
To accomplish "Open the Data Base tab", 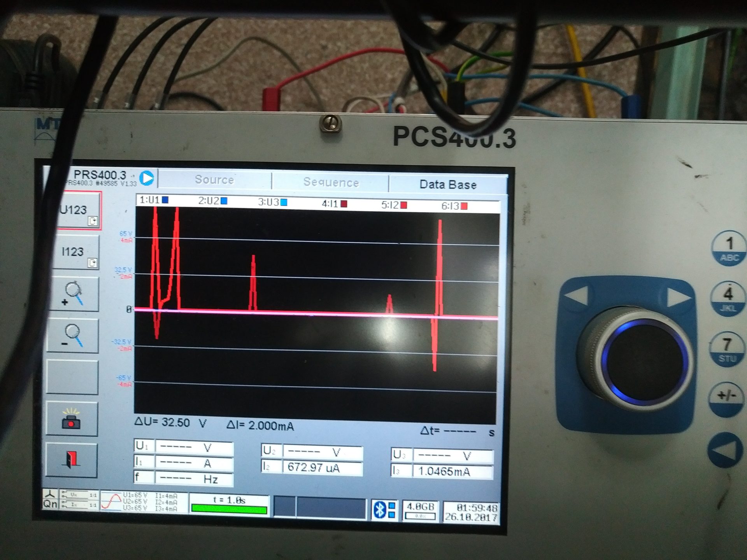I will click(448, 184).
